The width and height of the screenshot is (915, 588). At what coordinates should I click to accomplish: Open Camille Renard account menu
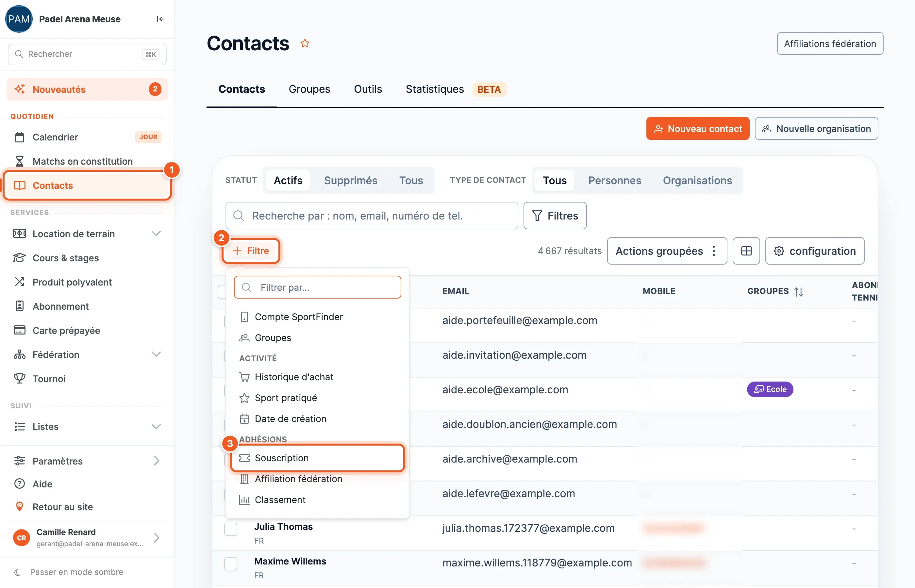pyautogui.click(x=88, y=538)
